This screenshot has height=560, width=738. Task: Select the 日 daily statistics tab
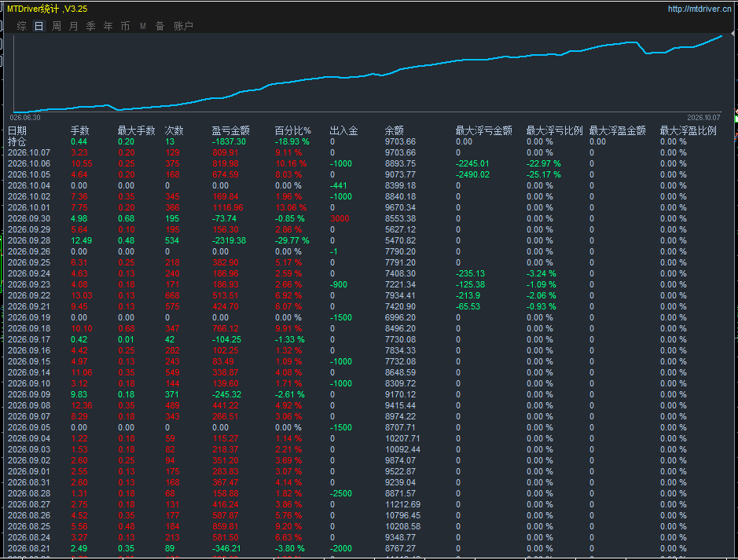(39, 27)
